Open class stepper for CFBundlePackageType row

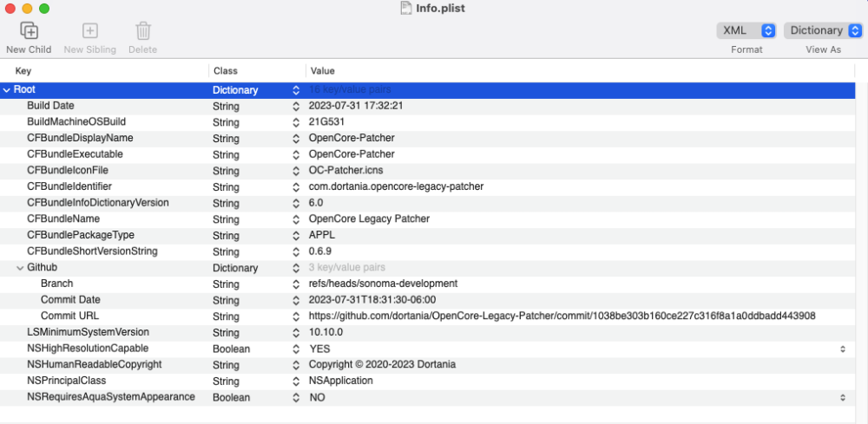(x=296, y=236)
